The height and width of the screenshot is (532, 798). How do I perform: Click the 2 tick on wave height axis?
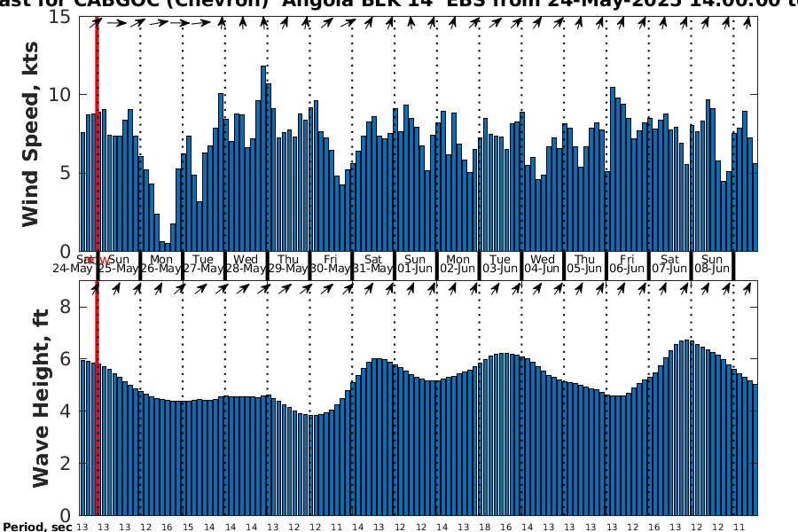pos(65,463)
